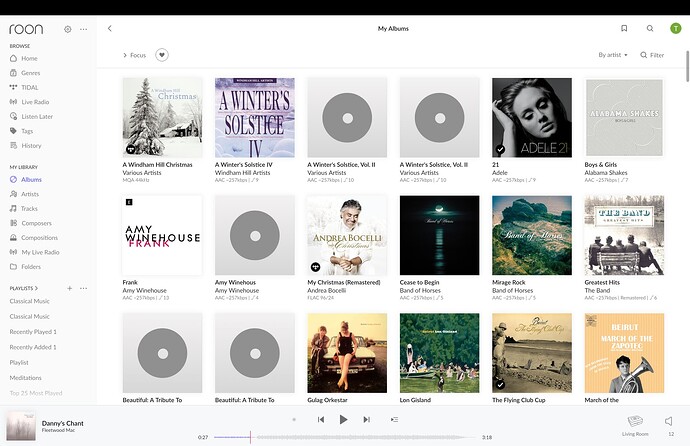
Task: Open Gulag Orkestar album cover
Action: click(347, 353)
